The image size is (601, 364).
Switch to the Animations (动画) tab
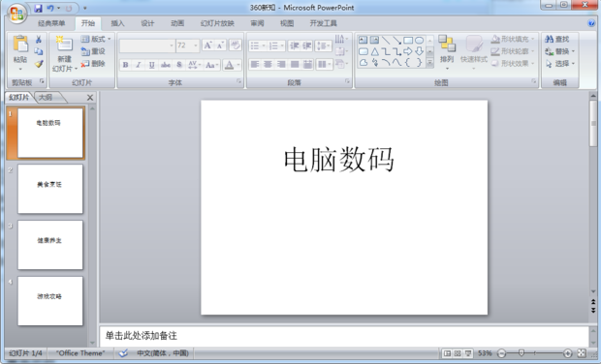tap(177, 23)
